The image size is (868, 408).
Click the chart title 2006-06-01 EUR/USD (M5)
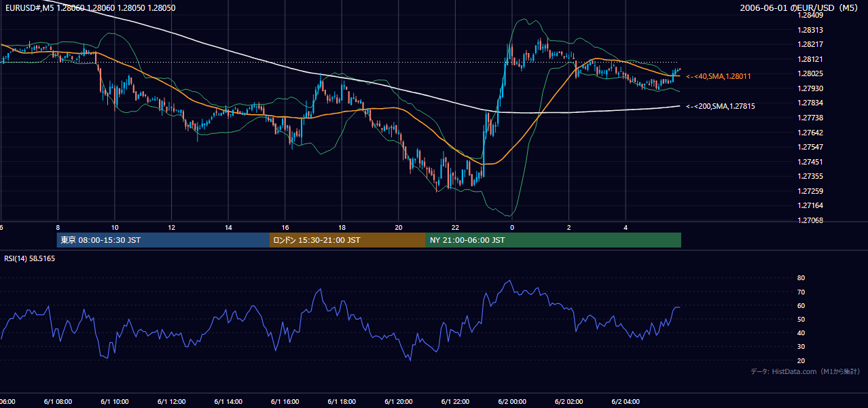800,8
